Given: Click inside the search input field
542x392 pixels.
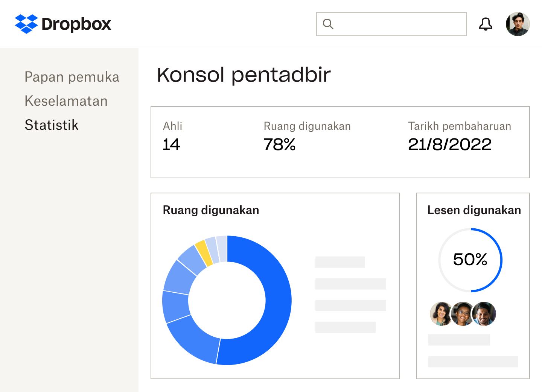Looking at the screenshot, I should (x=391, y=24).
